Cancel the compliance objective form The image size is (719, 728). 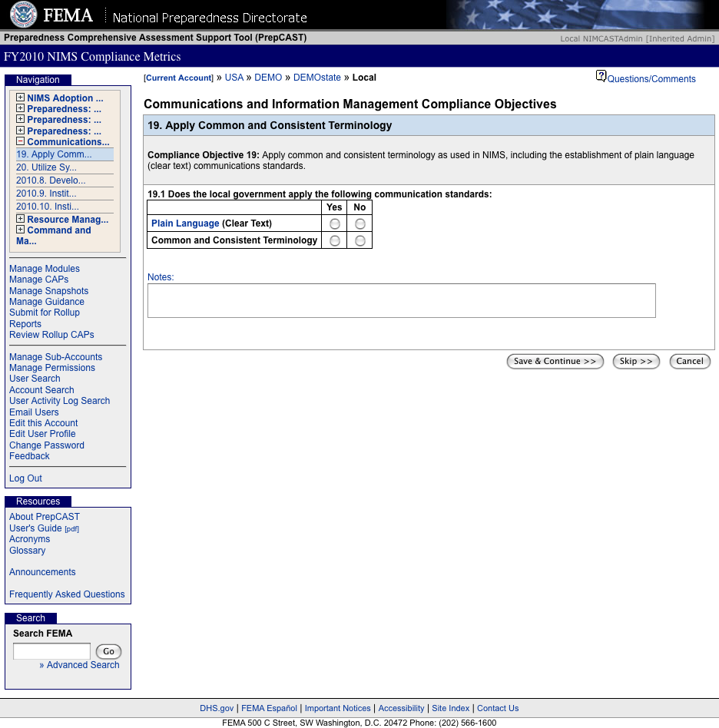689,361
